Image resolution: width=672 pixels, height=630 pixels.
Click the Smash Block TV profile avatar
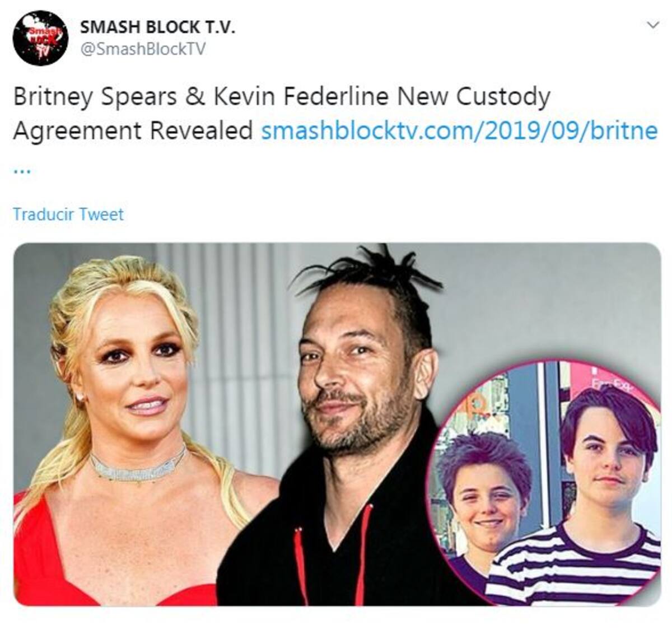pos(40,38)
